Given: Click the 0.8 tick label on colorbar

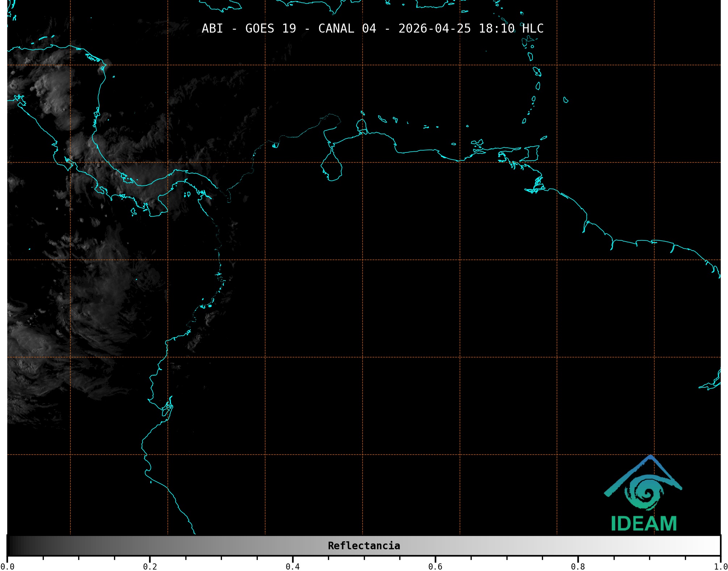Looking at the screenshot, I should (578, 567).
